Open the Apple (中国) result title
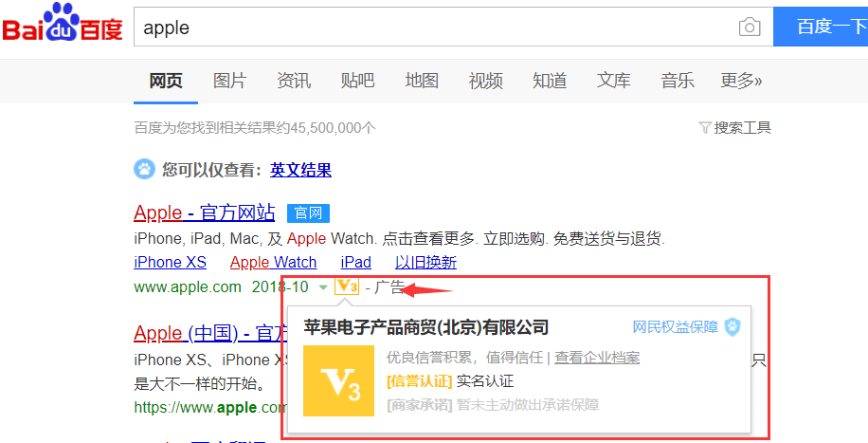The image size is (868, 443). (x=210, y=333)
